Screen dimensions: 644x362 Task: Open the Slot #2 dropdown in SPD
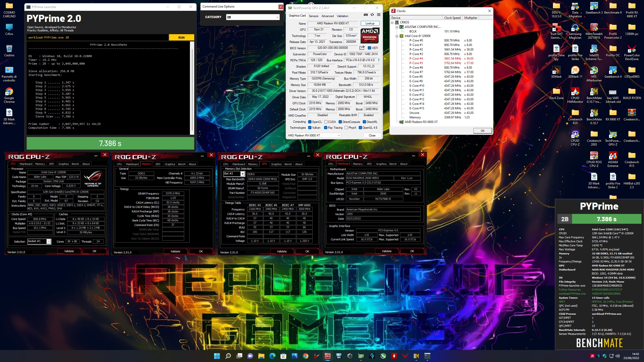pyautogui.click(x=234, y=174)
